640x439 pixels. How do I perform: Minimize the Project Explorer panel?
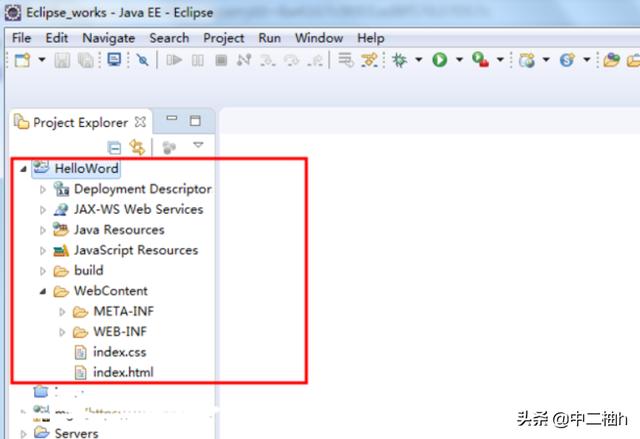click(172, 121)
